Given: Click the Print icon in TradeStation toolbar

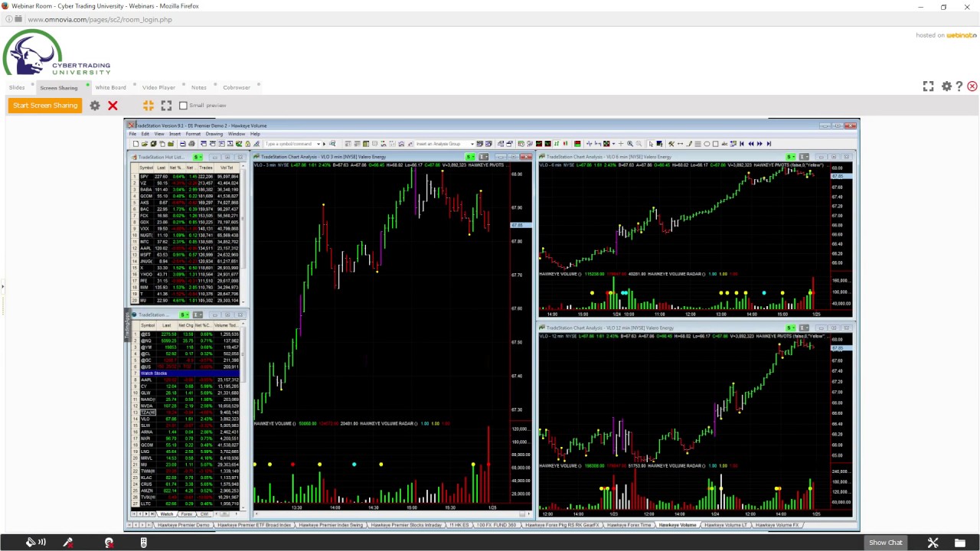Looking at the screenshot, I should 182,144.
